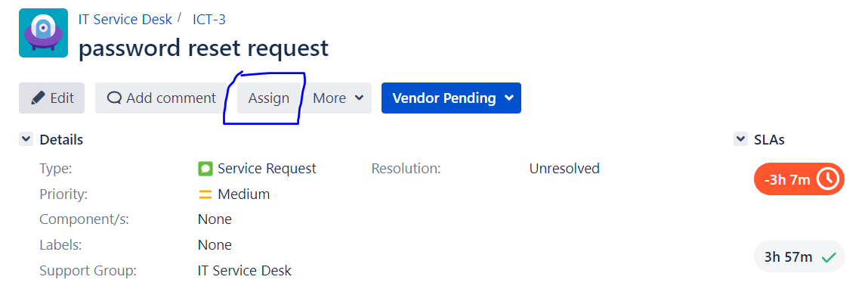Click the speech bubble icon on Add comment
This screenshot has height=286, width=868.
click(x=114, y=98)
